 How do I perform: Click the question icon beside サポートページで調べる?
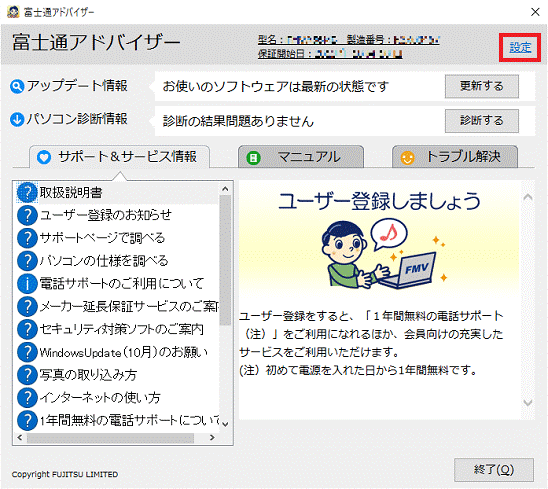[x=27, y=238]
